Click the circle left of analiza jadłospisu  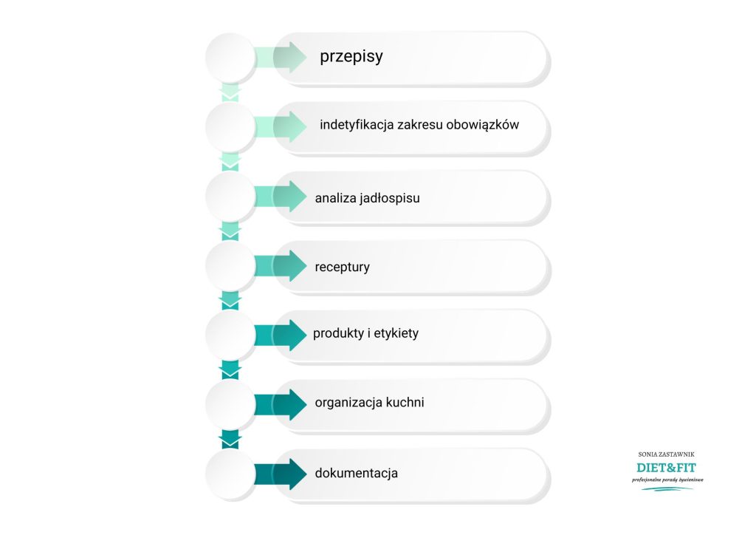pos(230,197)
